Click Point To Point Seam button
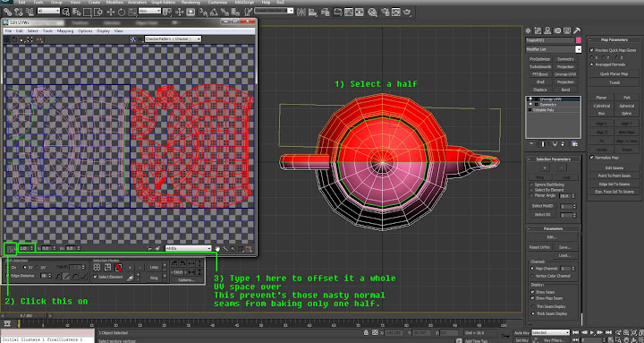 [614, 176]
